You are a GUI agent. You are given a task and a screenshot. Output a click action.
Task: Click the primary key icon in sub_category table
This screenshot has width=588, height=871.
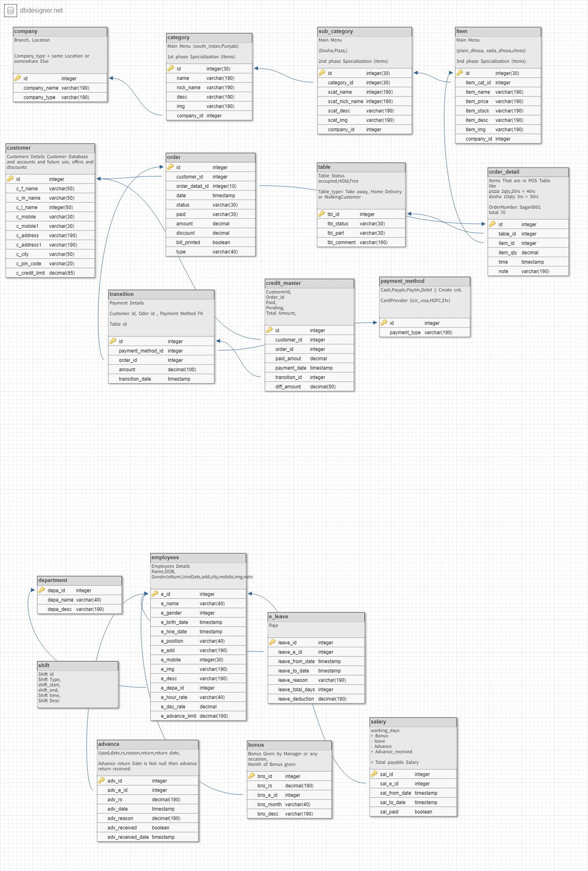(322, 73)
